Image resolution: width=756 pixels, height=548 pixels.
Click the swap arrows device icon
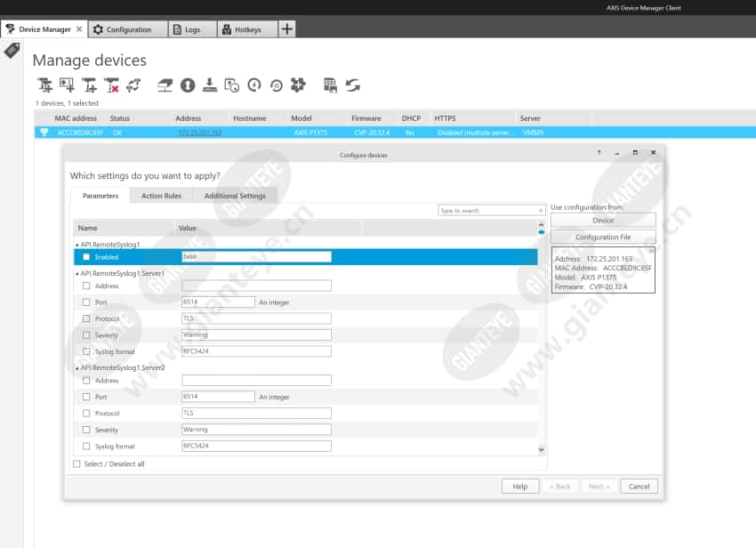[133, 85]
